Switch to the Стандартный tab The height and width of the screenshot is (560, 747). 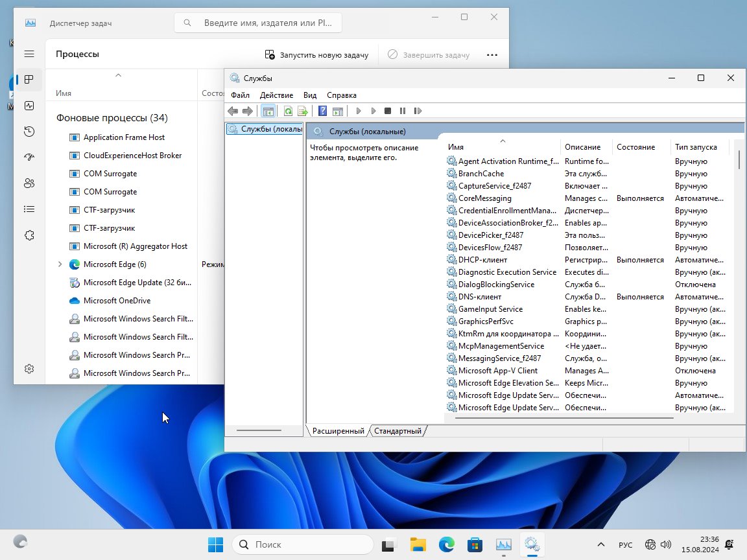pyautogui.click(x=397, y=431)
